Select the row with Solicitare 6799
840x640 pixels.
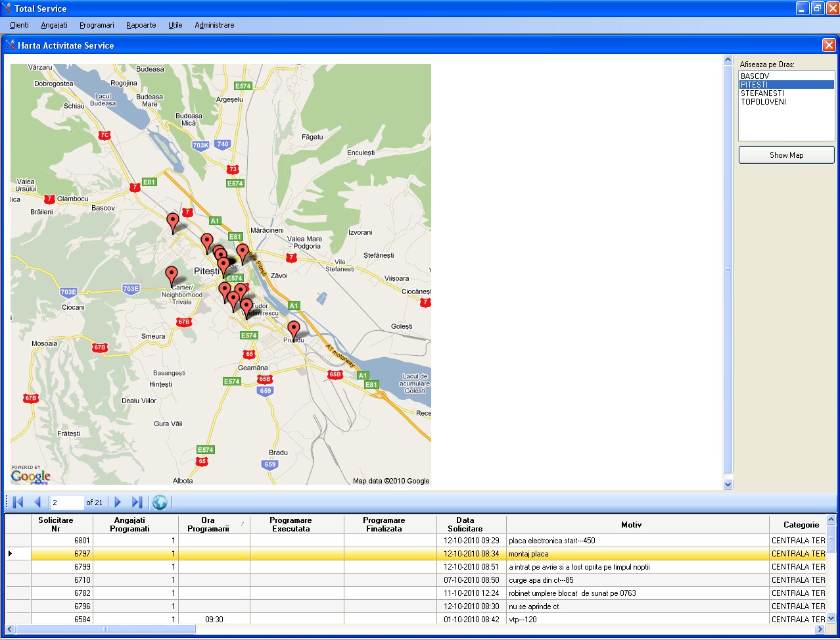(415, 567)
